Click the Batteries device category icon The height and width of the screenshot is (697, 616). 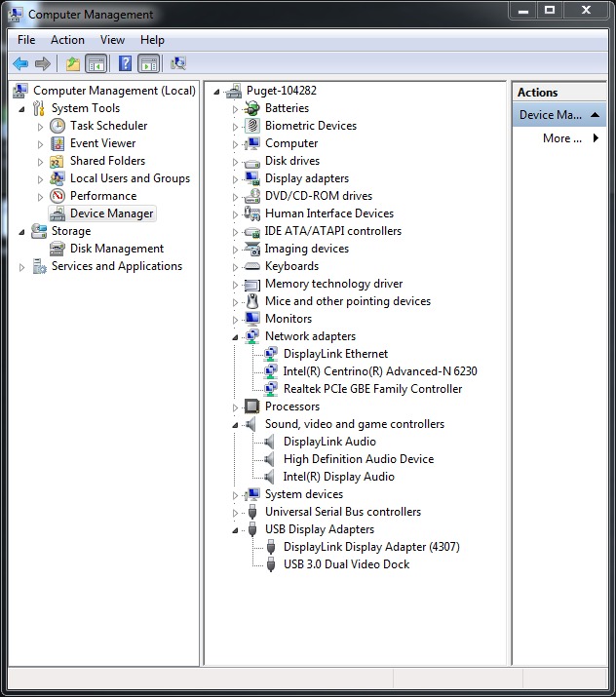point(251,108)
